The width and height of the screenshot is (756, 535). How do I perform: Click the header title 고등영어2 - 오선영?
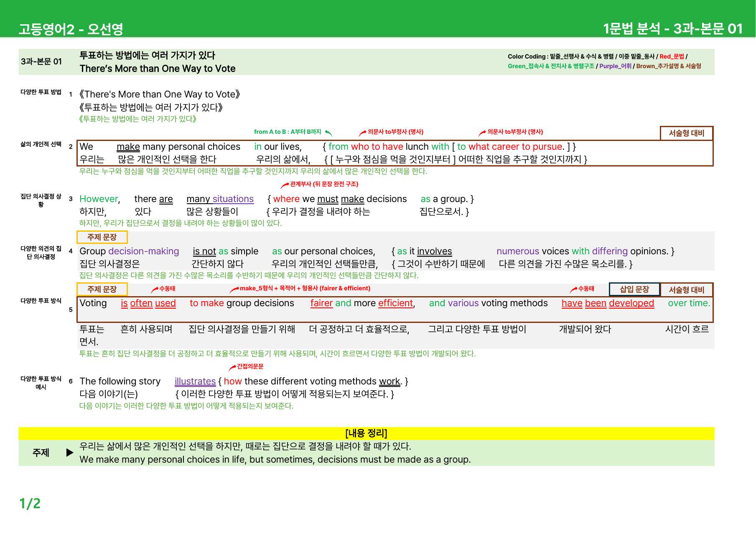pyautogui.click(x=71, y=29)
